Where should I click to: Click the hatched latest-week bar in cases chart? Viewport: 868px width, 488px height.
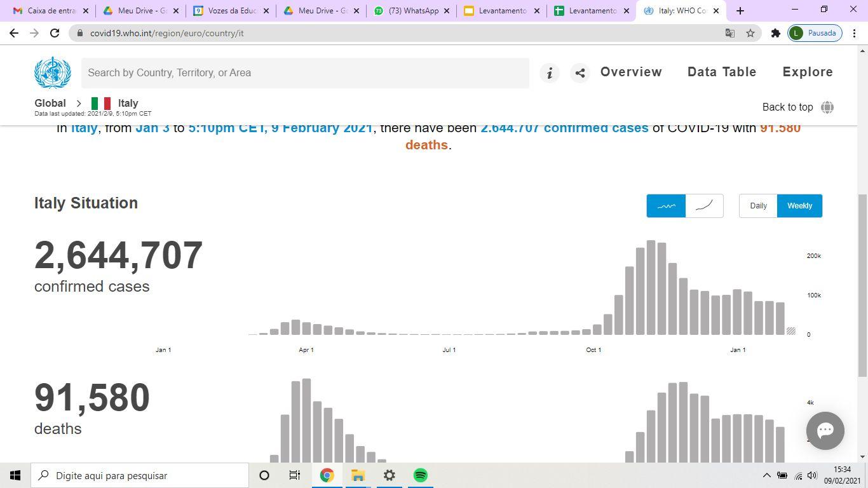pos(791,331)
